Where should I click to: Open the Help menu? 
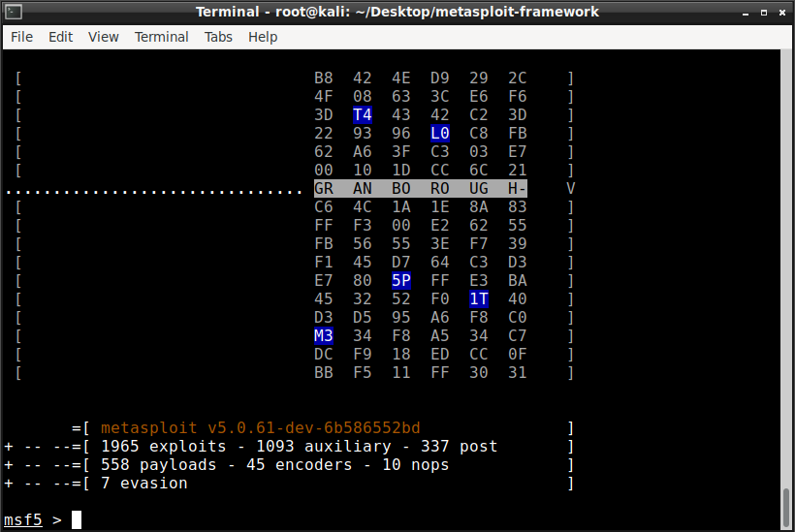click(x=263, y=37)
